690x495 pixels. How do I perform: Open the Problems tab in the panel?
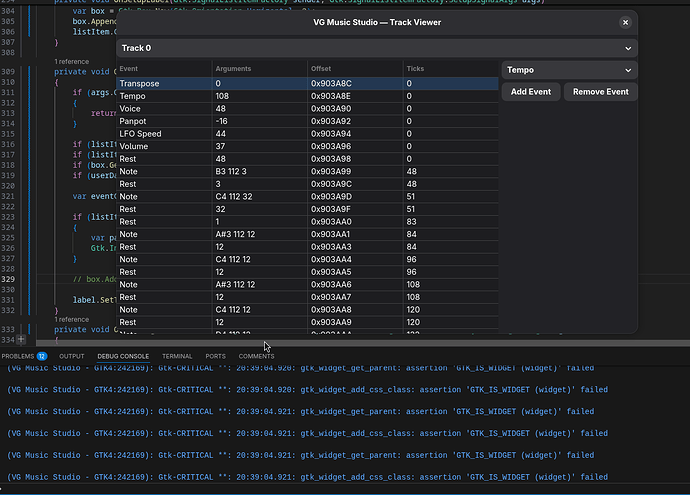pyautogui.click(x=18, y=356)
